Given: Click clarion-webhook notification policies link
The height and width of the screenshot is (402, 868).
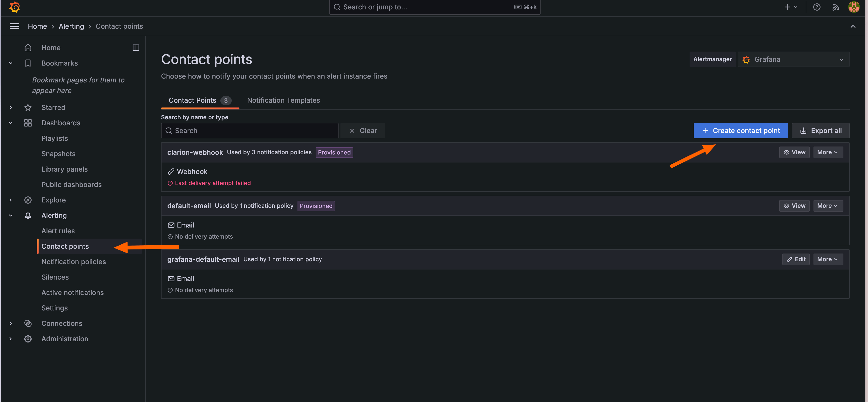Looking at the screenshot, I should (269, 152).
